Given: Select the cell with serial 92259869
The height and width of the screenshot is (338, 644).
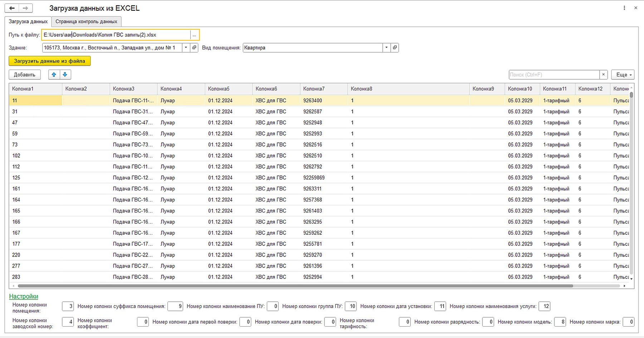Looking at the screenshot, I should 324,178.
